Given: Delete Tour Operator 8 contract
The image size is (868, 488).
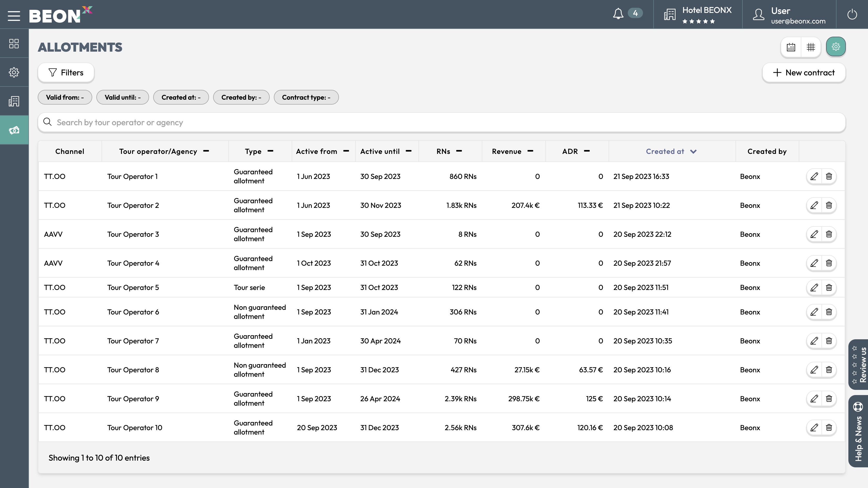Looking at the screenshot, I should pyautogui.click(x=829, y=370).
